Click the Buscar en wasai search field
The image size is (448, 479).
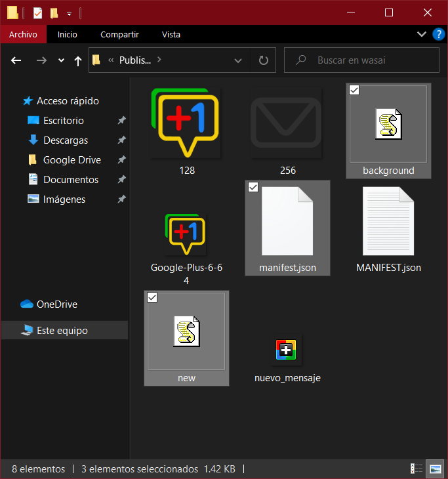(361, 60)
